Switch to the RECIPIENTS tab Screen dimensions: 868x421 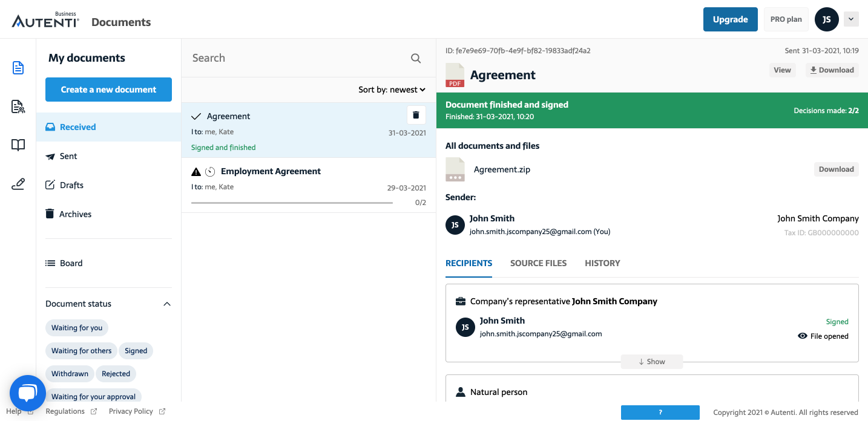pyautogui.click(x=469, y=264)
